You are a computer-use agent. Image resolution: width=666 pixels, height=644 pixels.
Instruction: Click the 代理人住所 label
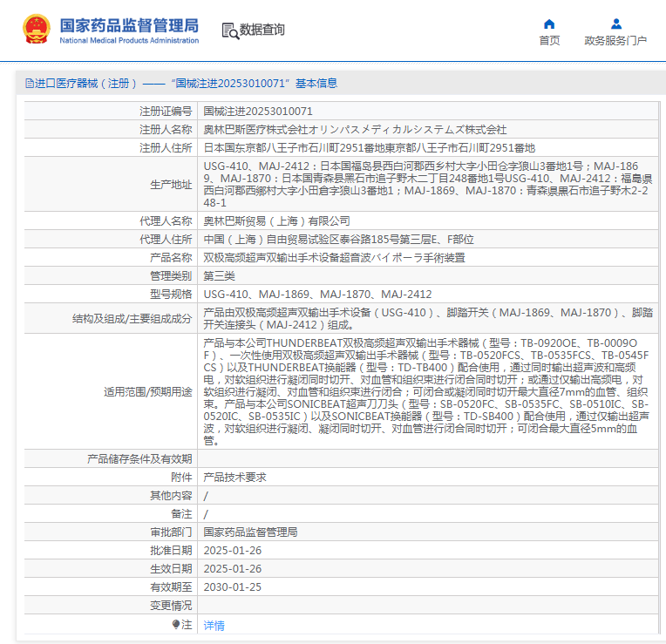click(x=166, y=240)
